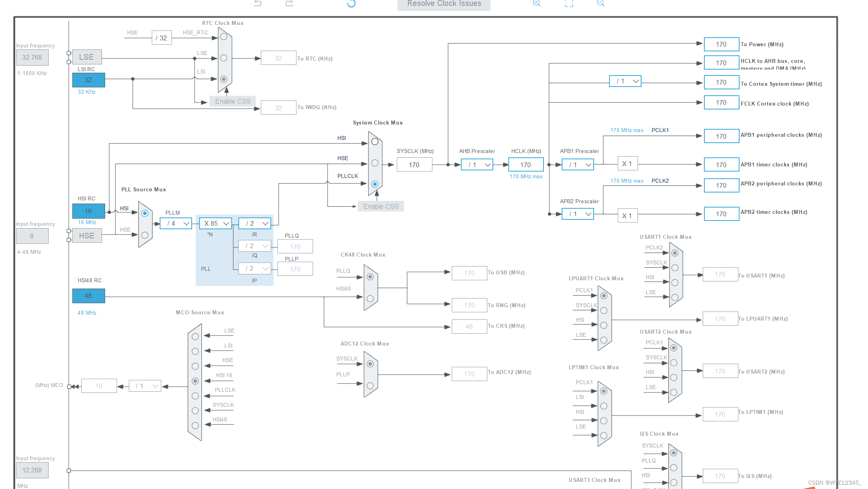Click Enable CSS under System Clock Mux

tap(381, 206)
